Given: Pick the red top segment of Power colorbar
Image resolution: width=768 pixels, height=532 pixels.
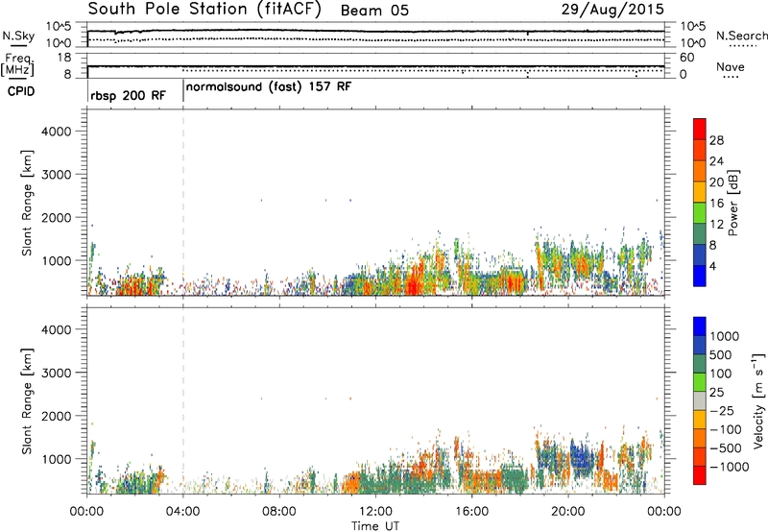Looking at the screenshot, I should point(700,130).
